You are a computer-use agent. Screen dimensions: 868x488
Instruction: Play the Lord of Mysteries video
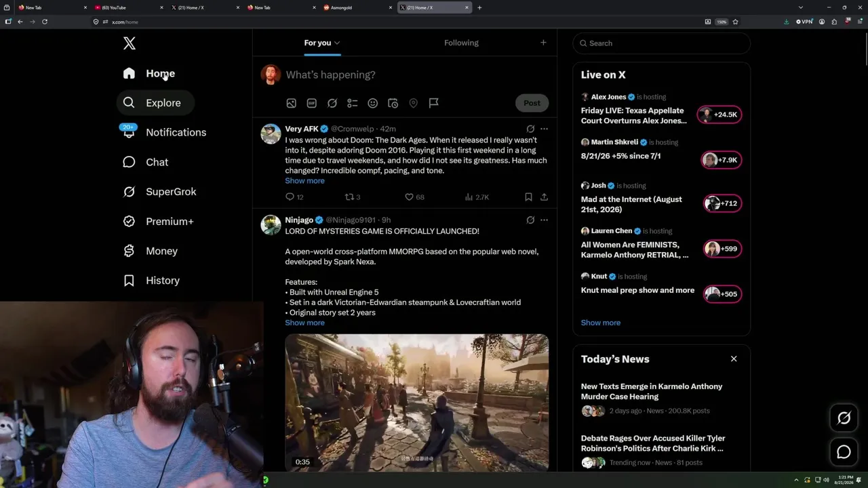(416, 403)
